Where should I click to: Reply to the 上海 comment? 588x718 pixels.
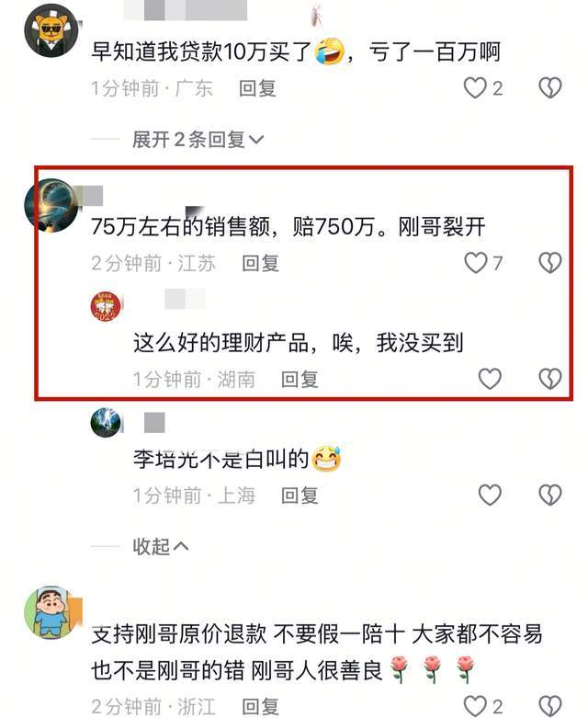pyautogui.click(x=300, y=496)
